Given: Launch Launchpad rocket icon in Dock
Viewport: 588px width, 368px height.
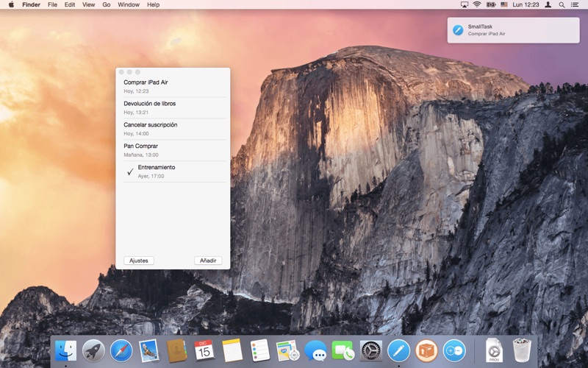Looking at the screenshot, I should click(93, 351).
